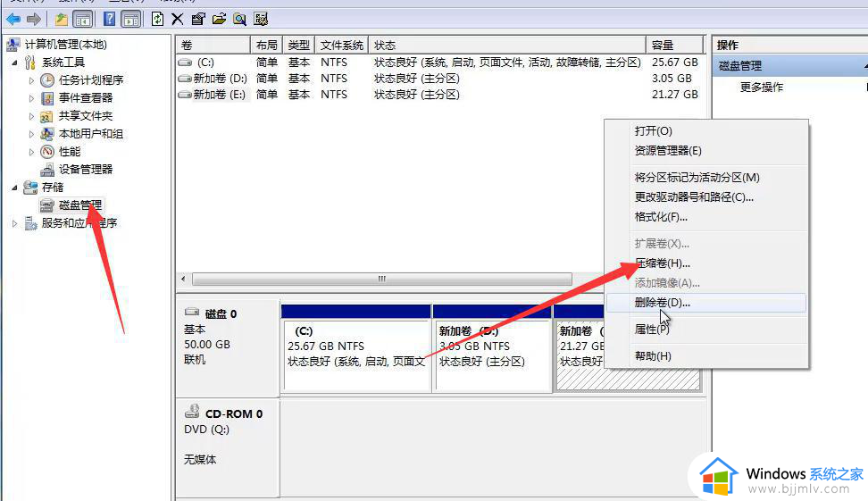Click the Back arrow toolbar icon

[13, 20]
